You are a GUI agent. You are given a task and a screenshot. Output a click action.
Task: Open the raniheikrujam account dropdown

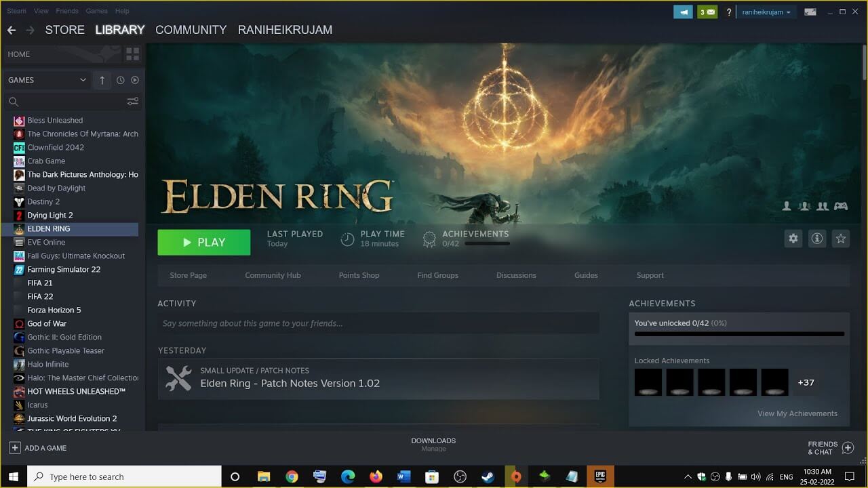(766, 12)
